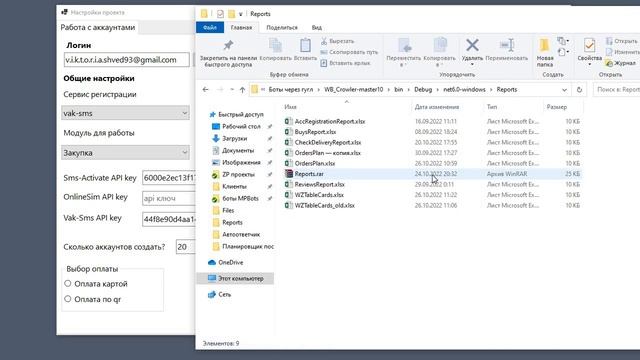
Task: Open the vak-sms registration service dropdown
Action: click(x=125, y=113)
